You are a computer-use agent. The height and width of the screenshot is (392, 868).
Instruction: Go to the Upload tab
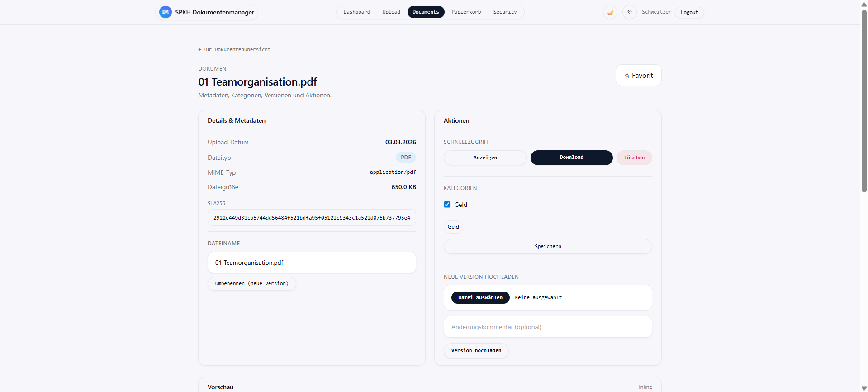click(x=391, y=12)
